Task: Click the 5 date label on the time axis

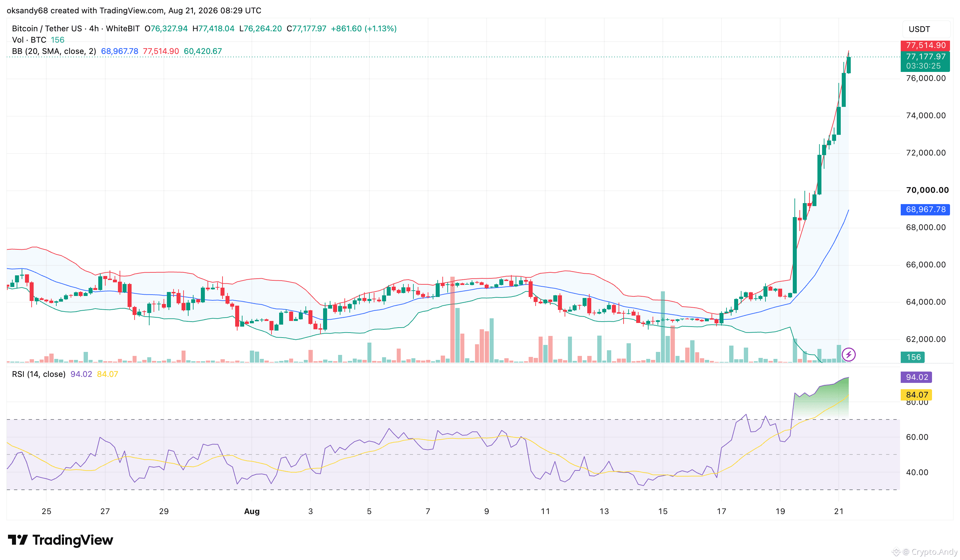Action: pyautogui.click(x=369, y=511)
